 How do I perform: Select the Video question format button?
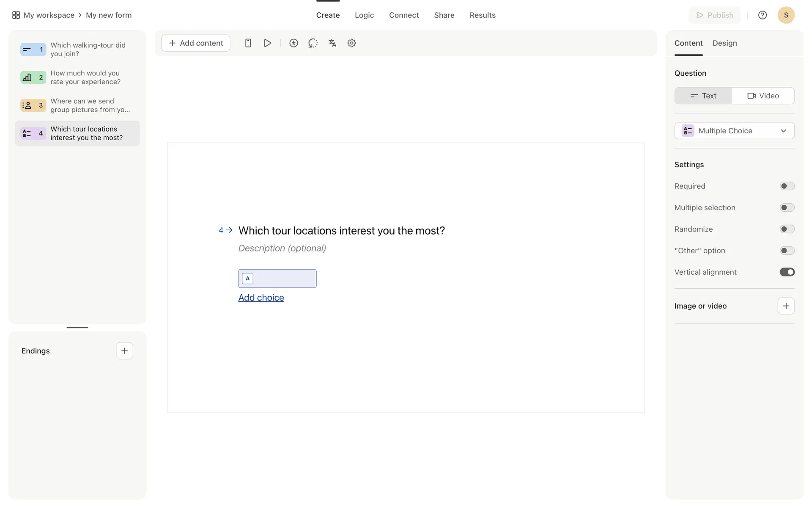point(763,96)
